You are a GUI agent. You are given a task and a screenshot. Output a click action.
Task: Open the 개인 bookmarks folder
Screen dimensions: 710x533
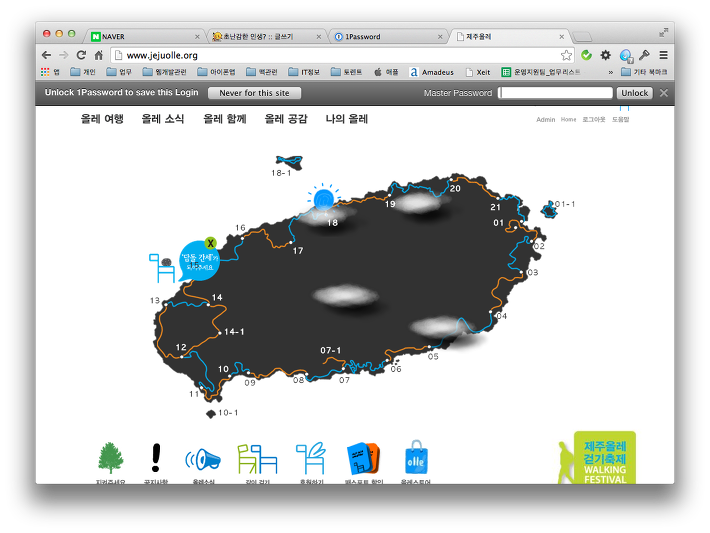(x=83, y=72)
